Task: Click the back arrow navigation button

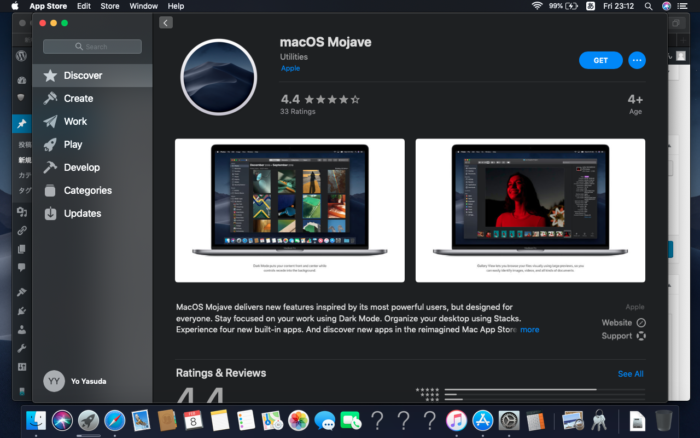Action: (165, 22)
